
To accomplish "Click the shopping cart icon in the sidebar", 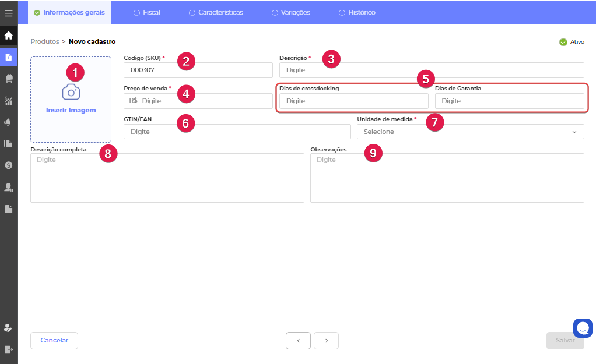I will [x=9, y=79].
